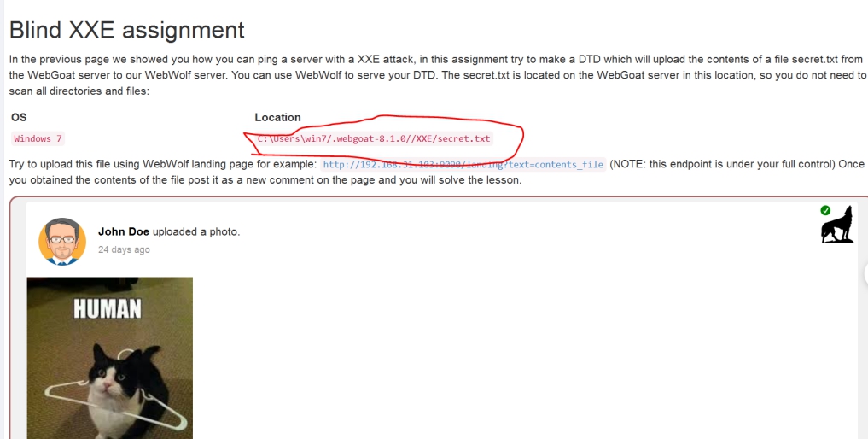The height and width of the screenshot is (439, 868).
Task: Click the 'uploaded a photo.' text
Action: (x=196, y=231)
